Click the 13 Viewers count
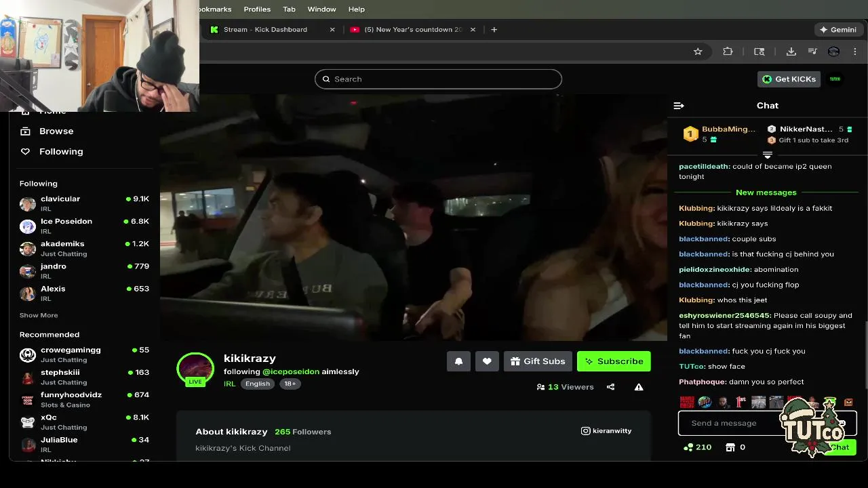Screen dimensions: 868x488 (565, 387)
